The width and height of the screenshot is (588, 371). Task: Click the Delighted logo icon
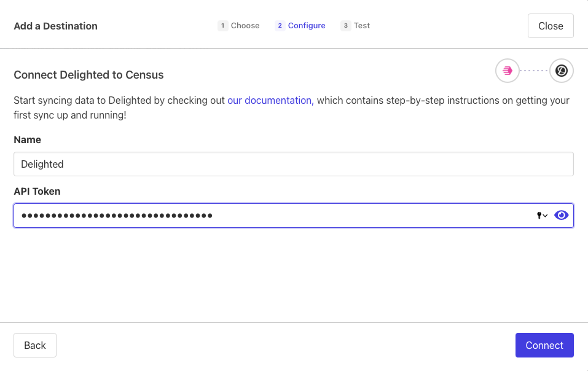[x=561, y=71]
